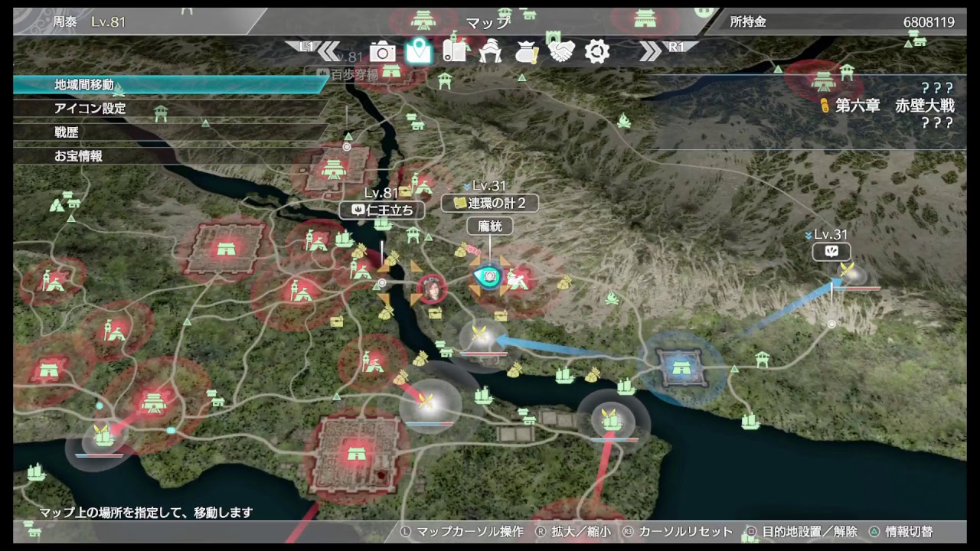This screenshot has height=551, width=980.
Task: Open お宝情報 menu entry
Action: [168, 156]
